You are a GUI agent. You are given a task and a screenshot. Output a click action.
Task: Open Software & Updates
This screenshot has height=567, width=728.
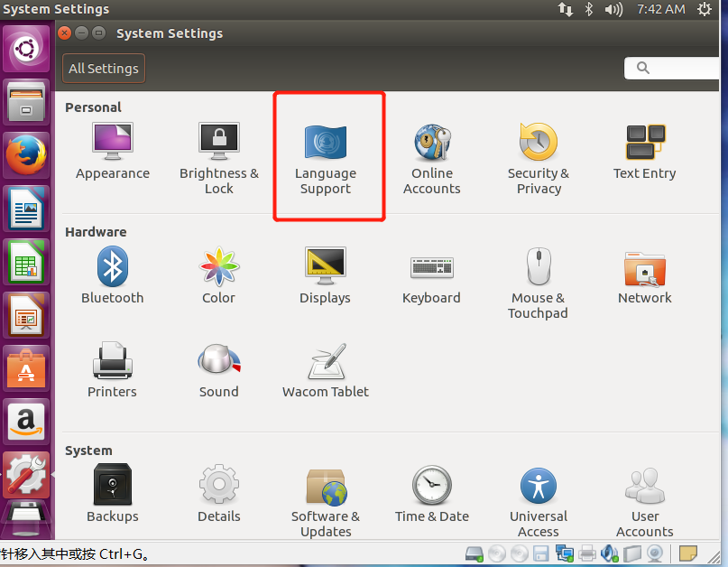pos(326,503)
